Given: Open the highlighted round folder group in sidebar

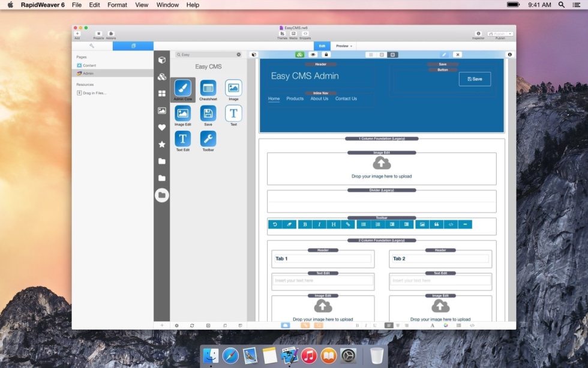Looking at the screenshot, I should click(161, 195).
